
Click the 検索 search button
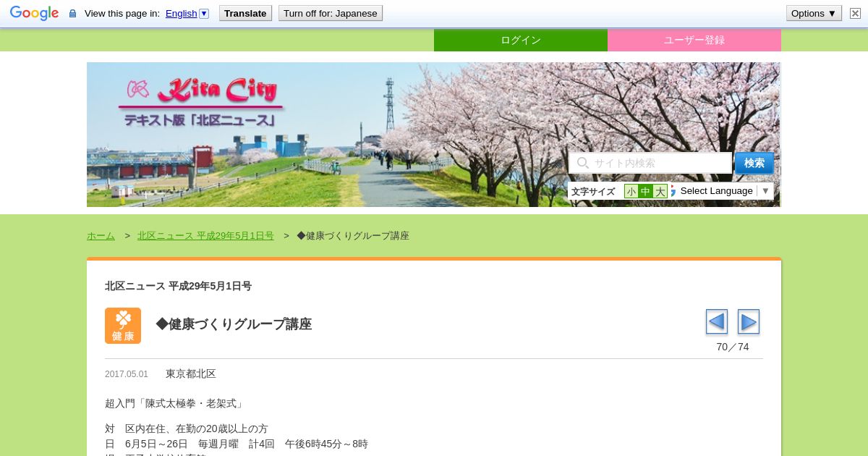coord(754,163)
